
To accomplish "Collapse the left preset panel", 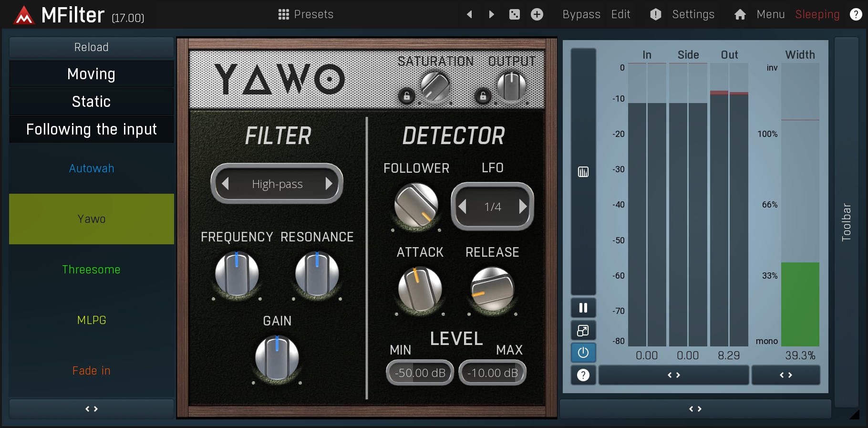I will point(91,409).
